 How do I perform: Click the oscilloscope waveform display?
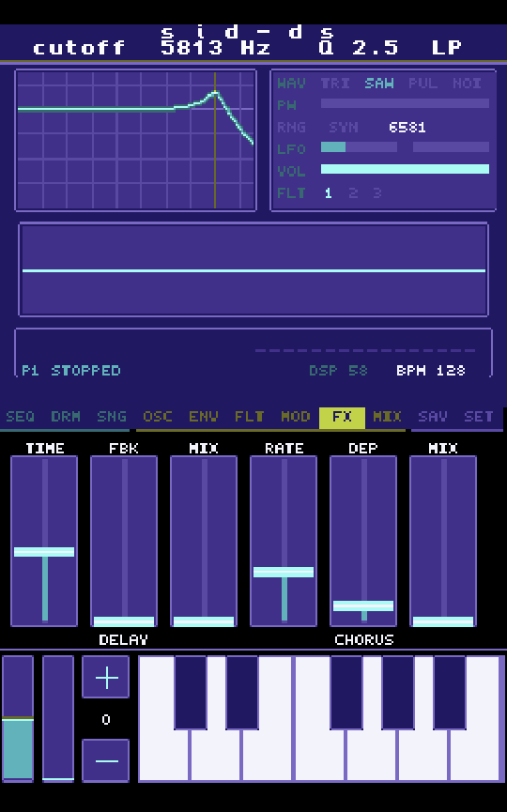tap(253, 269)
